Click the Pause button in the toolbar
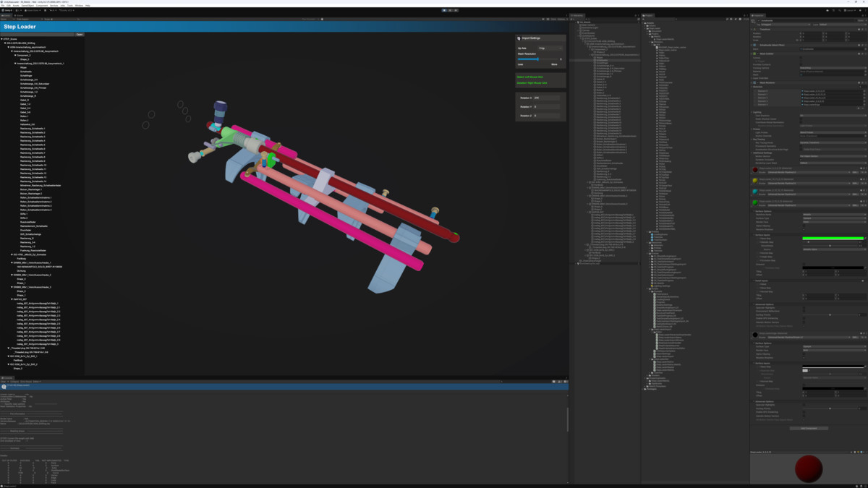868x488 pixels. tap(450, 10)
